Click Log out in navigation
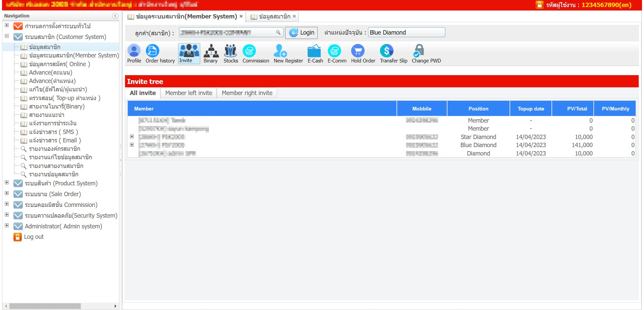The width and height of the screenshot is (644, 310). pos(34,237)
